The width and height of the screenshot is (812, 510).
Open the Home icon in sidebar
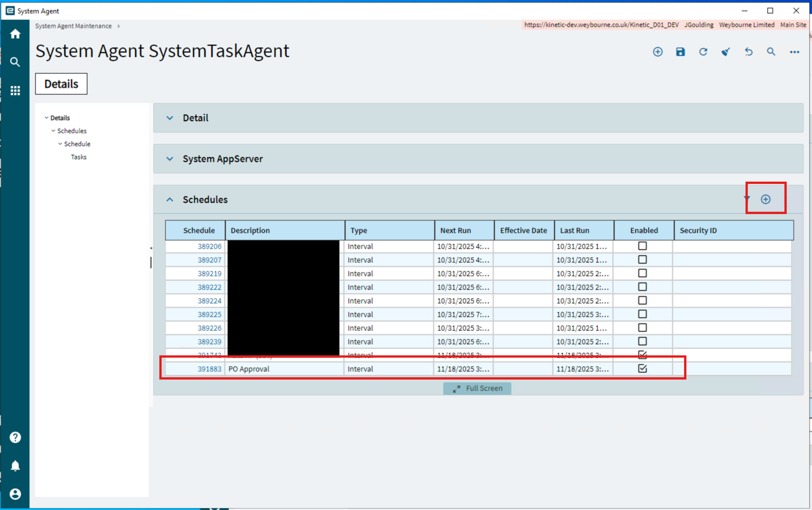(15, 34)
